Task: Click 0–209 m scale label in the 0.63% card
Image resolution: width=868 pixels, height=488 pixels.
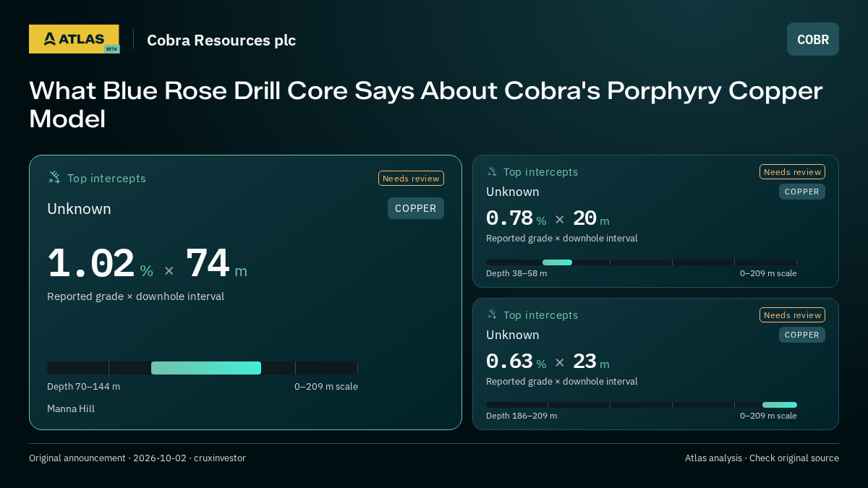Action: coord(768,416)
